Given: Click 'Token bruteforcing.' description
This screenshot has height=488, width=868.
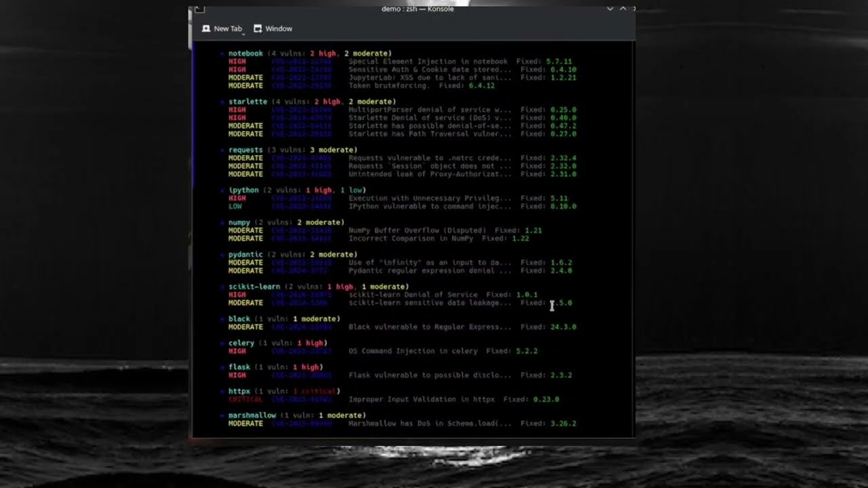Looking at the screenshot, I should [389, 86].
